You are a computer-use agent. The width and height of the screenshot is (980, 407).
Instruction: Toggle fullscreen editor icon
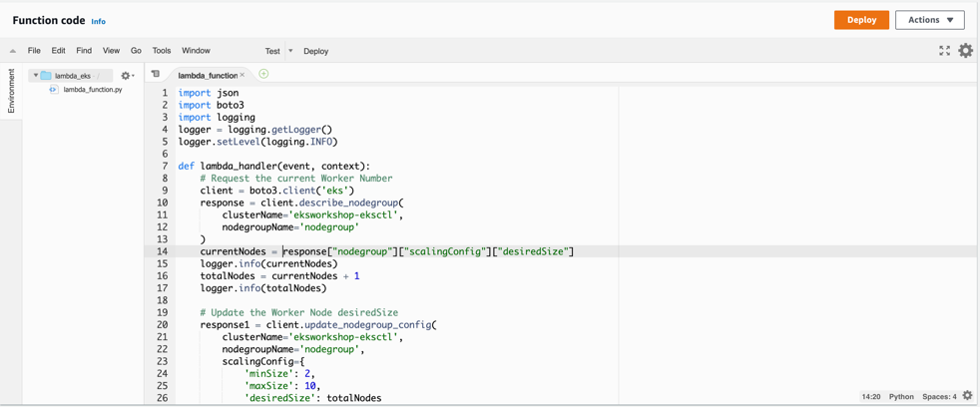tap(944, 51)
